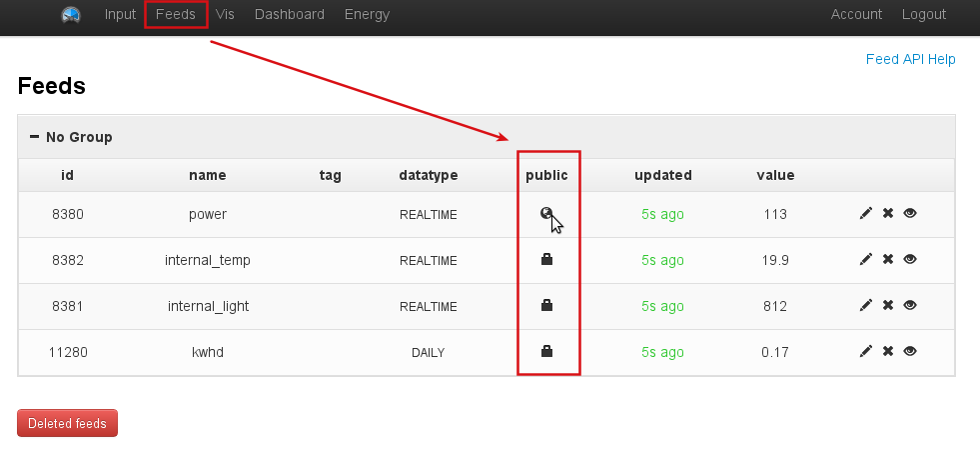
Task: Go to the Dashboard menu
Action: coord(289,15)
